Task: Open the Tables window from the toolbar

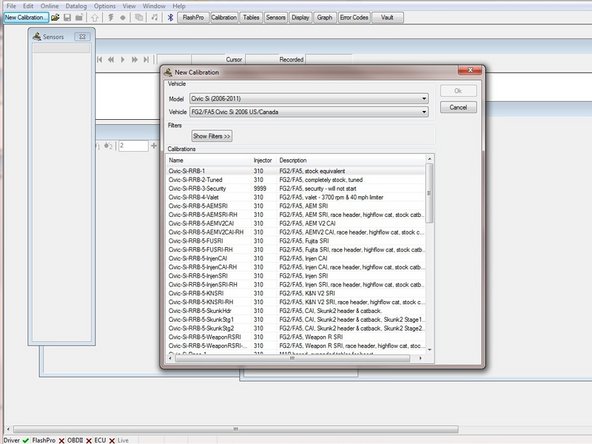Action: [251, 18]
